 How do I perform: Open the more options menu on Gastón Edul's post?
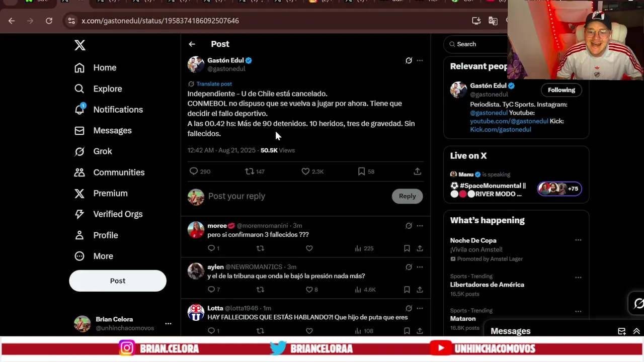pos(420,60)
